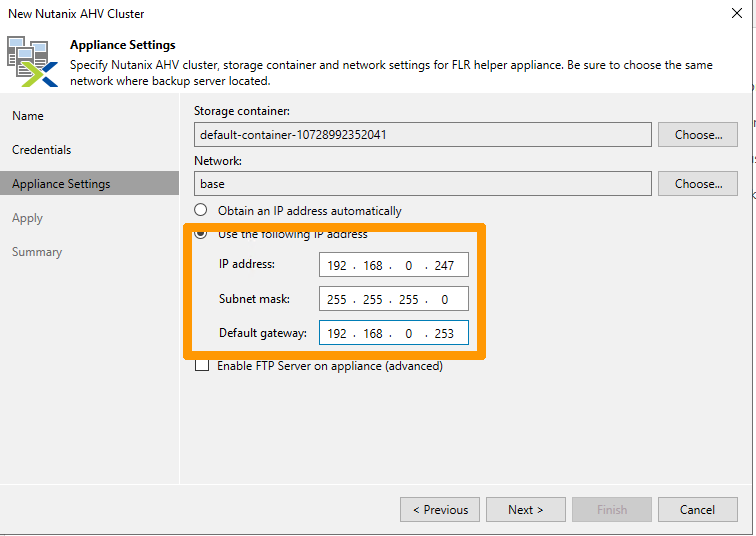756x536 pixels.
Task: Open the Apply wizard step
Action: pos(27,218)
